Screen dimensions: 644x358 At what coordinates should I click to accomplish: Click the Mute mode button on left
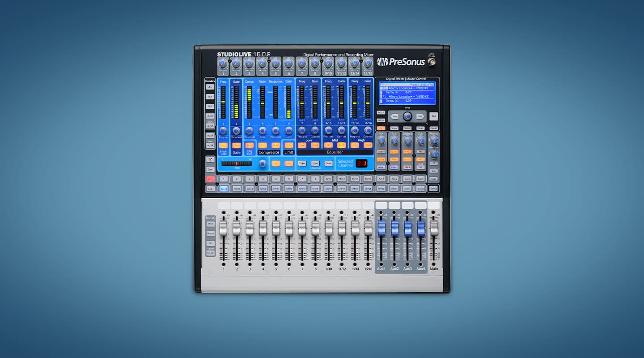[210, 179]
